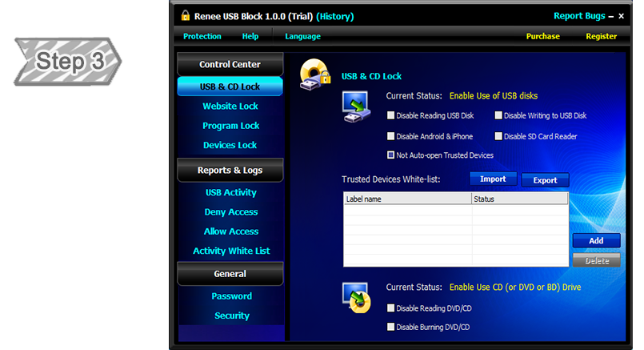Minimize the Renee USB Block window

point(610,17)
